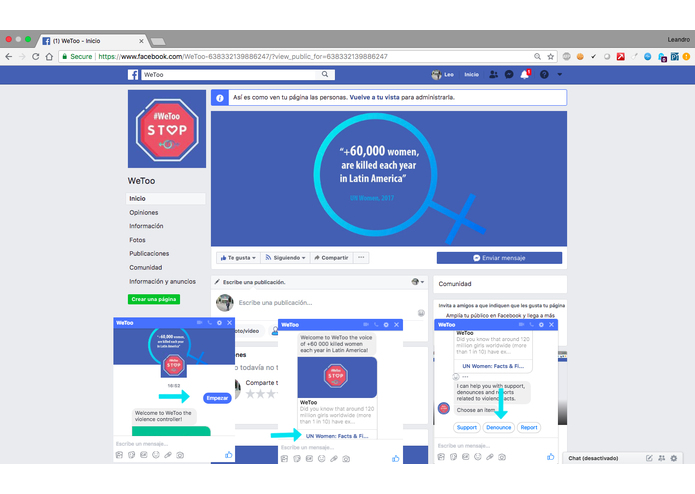The width and height of the screenshot is (695, 494).
Task: Reload the page with the browser refresh icon
Action: 35,57
